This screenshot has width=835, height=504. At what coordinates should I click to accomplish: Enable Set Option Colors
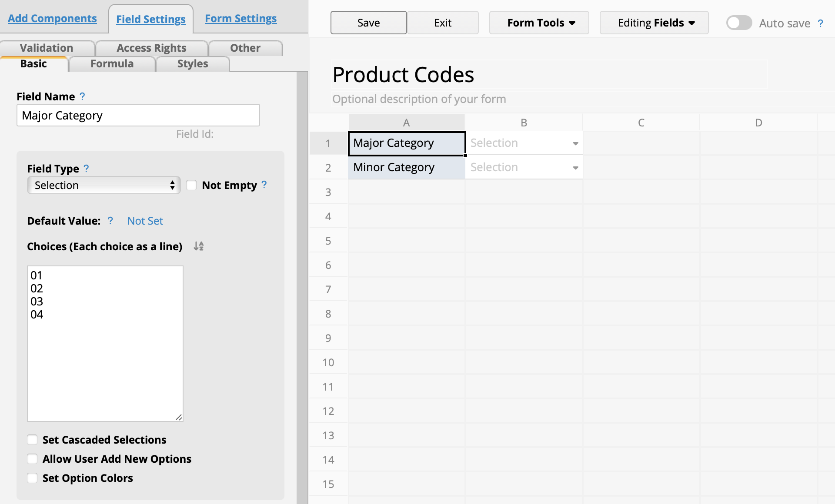click(x=32, y=478)
